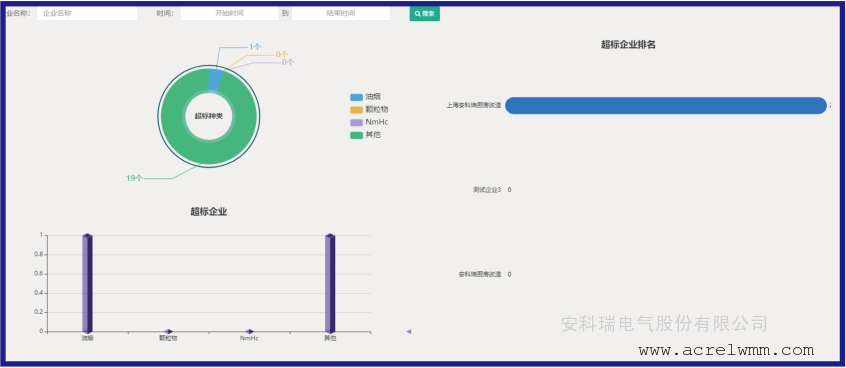Viewport: 846px width, 368px height.
Task: Open the start time picker field
Action: [x=229, y=13]
